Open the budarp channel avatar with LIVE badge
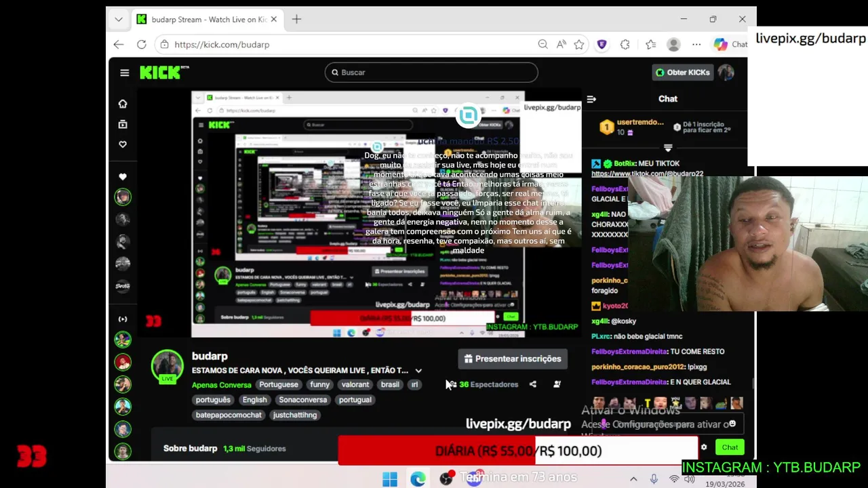Viewport: 868px width, 488px height. click(167, 367)
